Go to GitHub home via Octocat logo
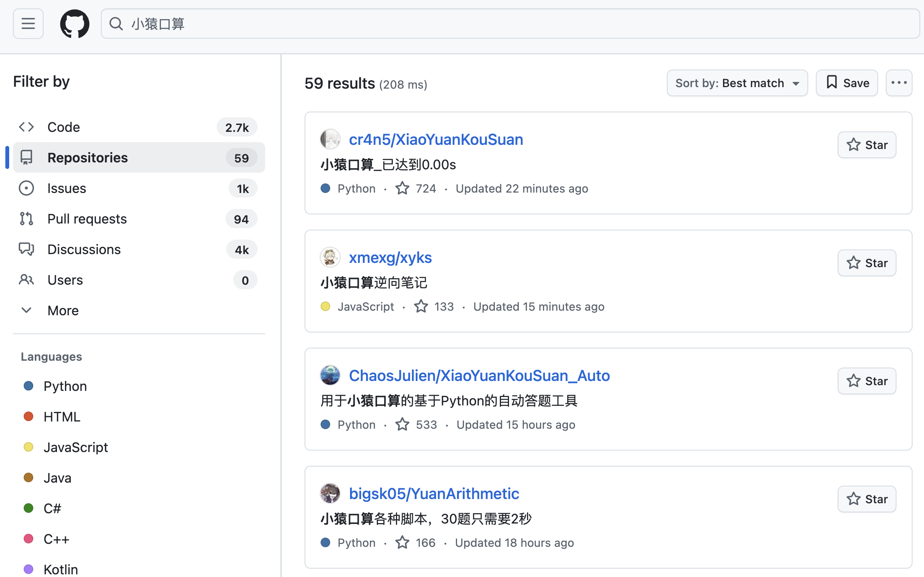Screen dimensions: 924x577 [x=75, y=24]
